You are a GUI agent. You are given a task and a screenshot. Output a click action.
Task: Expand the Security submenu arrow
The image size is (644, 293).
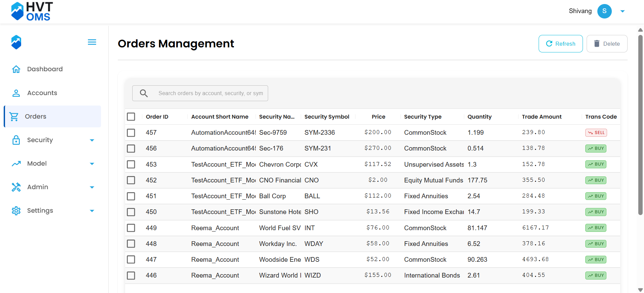click(92, 140)
